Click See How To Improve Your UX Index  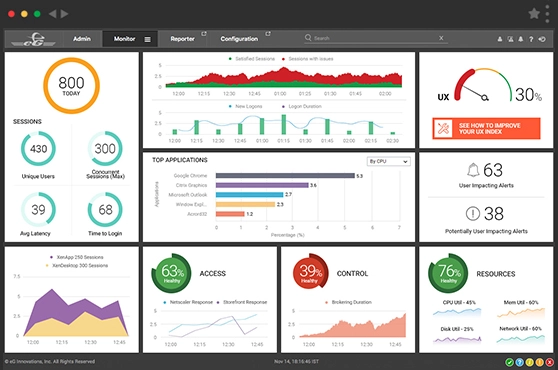click(x=486, y=128)
